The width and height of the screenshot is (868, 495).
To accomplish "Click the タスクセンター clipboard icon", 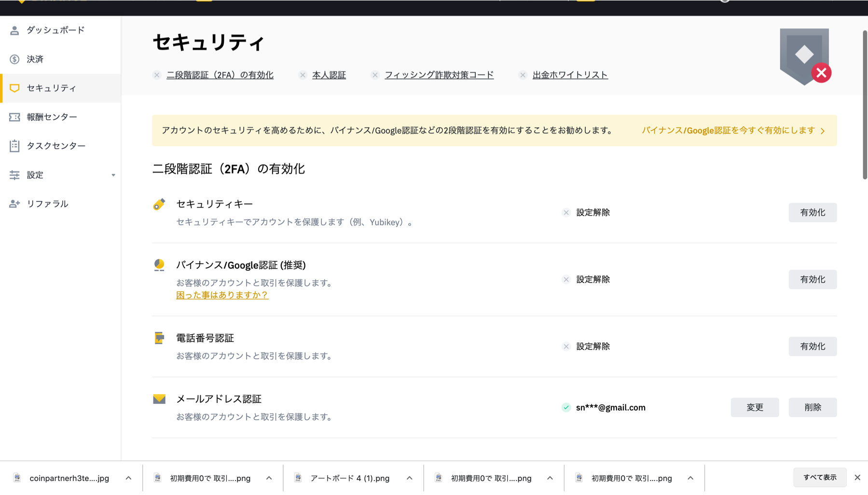I will 14,146.
